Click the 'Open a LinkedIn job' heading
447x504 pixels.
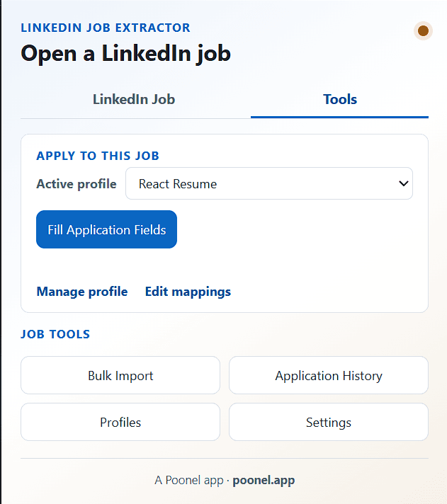coord(125,53)
